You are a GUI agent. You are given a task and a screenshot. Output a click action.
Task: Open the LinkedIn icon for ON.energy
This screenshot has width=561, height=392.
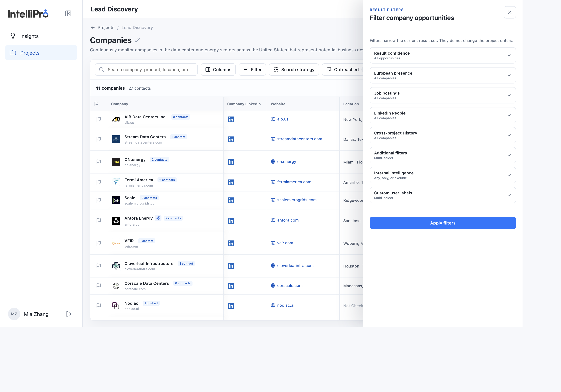[x=231, y=162]
